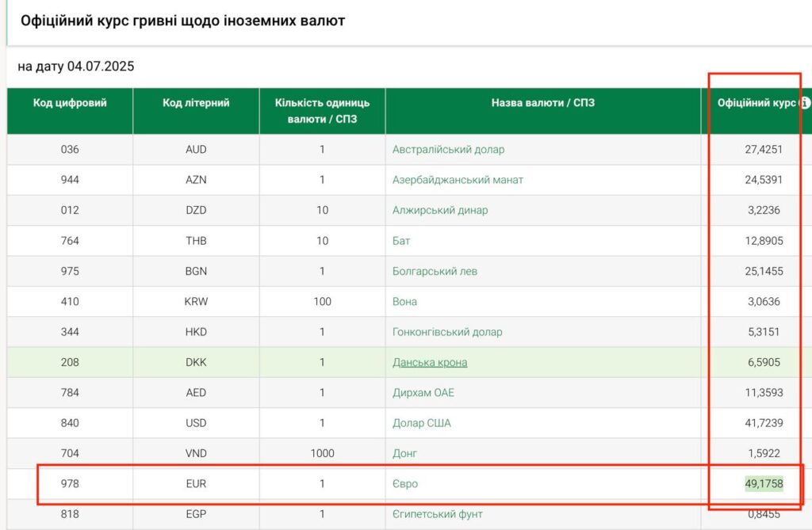Click the Вона currency link
812x530 pixels.
pos(404,301)
